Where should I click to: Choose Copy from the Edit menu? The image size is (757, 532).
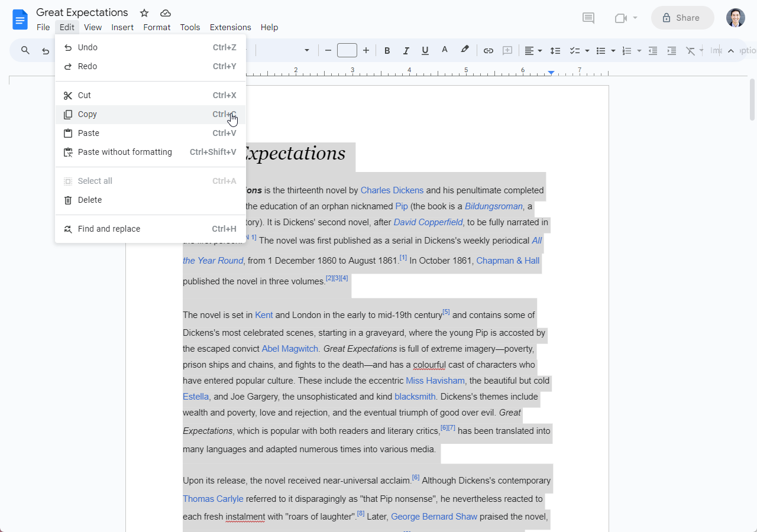[150, 114]
